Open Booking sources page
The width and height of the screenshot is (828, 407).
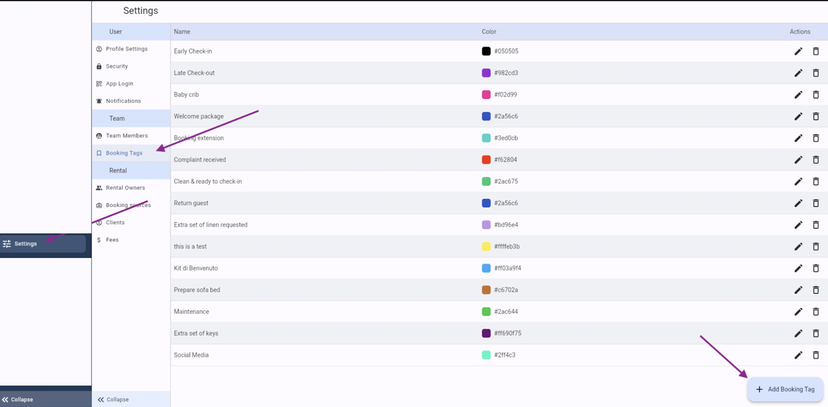(131, 205)
